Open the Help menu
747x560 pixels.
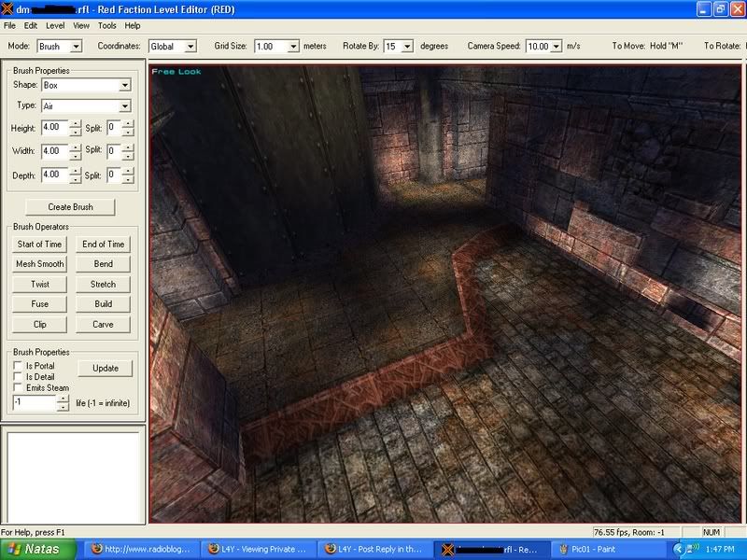(x=133, y=26)
